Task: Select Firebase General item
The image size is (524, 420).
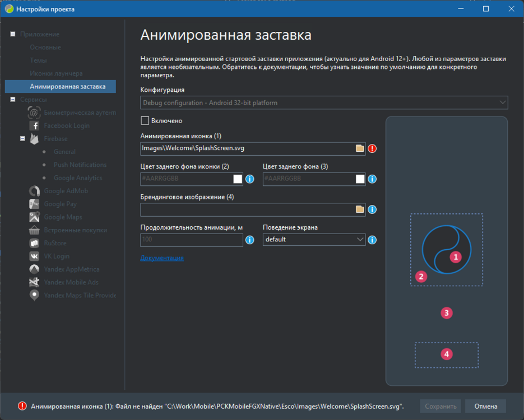Action: pyautogui.click(x=64, y=152)
